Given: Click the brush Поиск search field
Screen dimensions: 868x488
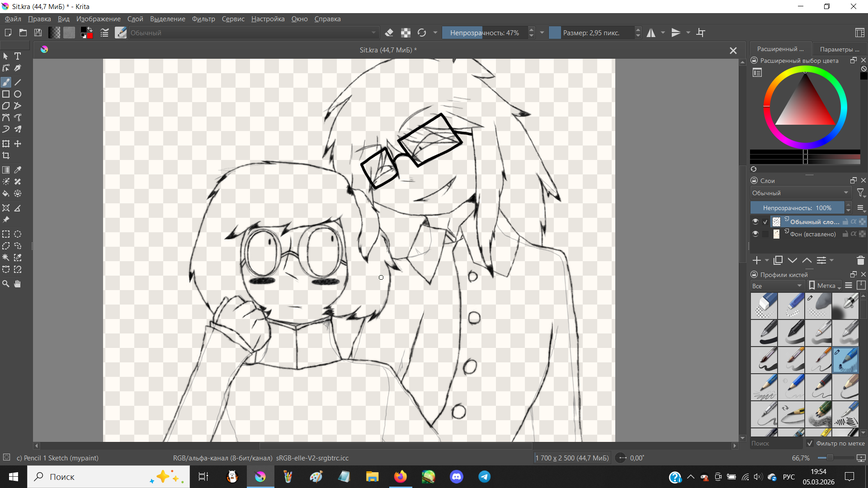Looking at the screenshot, I should (775, 443).
